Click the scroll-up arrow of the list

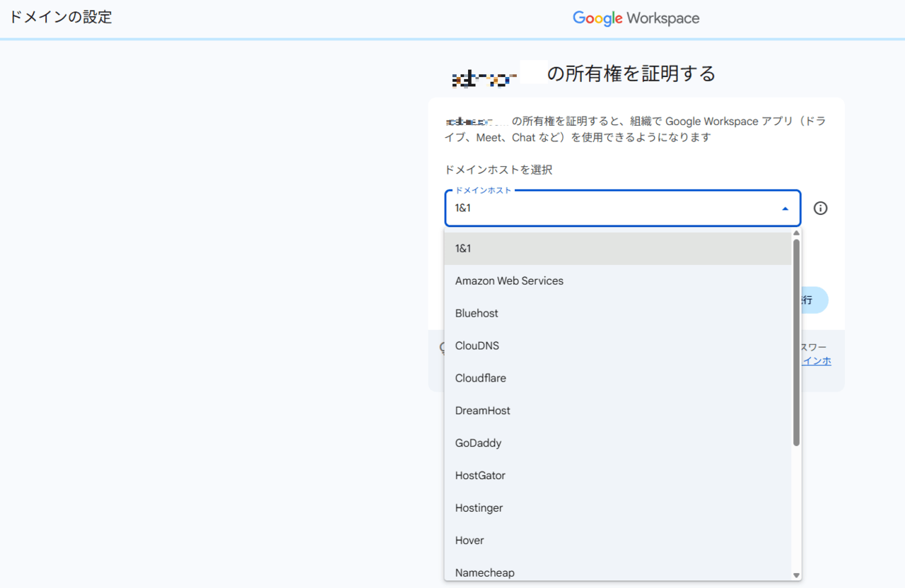coord(796,233)
